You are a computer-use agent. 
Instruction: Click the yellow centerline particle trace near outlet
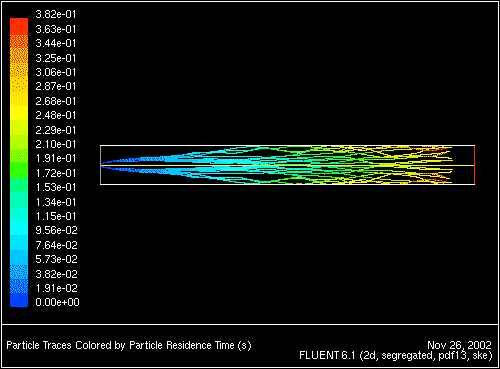(463, 165)
